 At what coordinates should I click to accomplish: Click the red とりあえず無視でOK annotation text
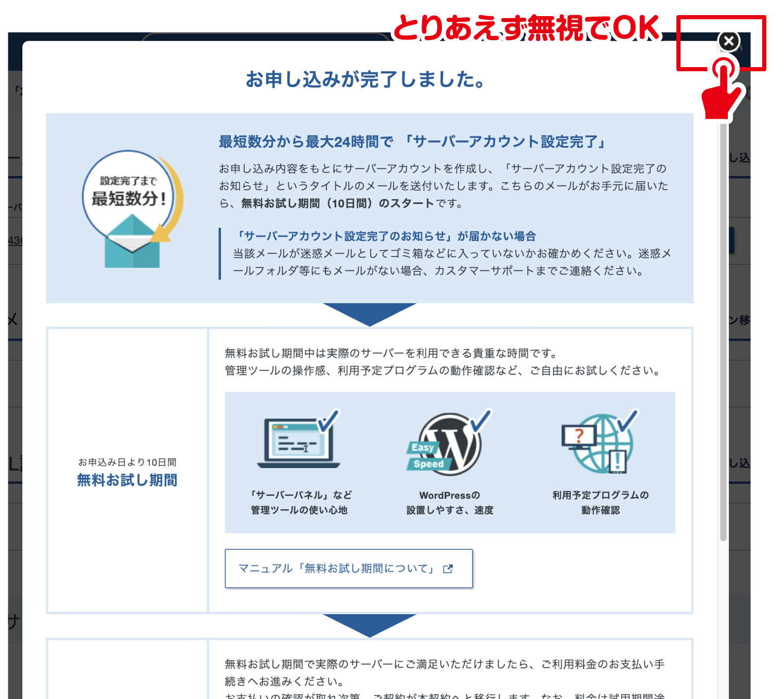coord(526,28)
